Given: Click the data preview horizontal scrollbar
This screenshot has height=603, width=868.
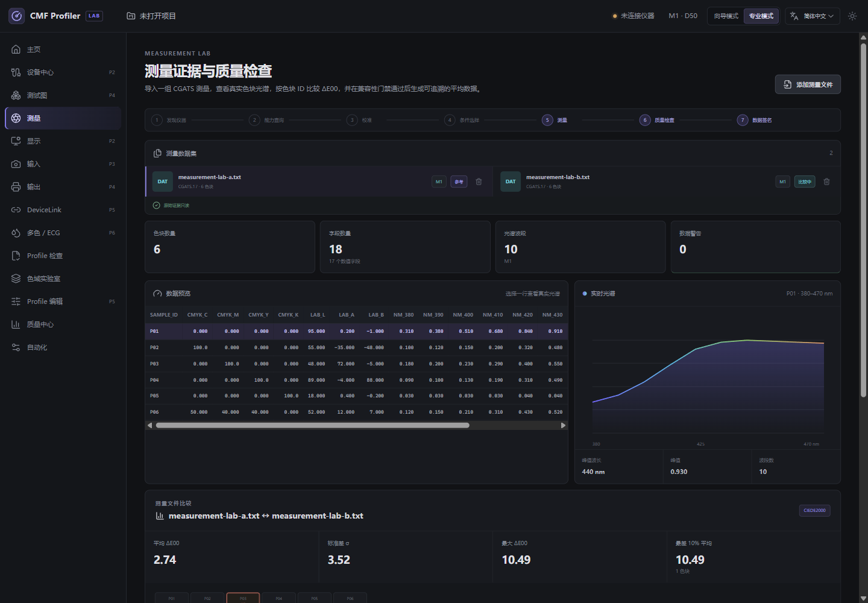Looking at the screenshot, I should pyautogui.click(x=312, y=425).
